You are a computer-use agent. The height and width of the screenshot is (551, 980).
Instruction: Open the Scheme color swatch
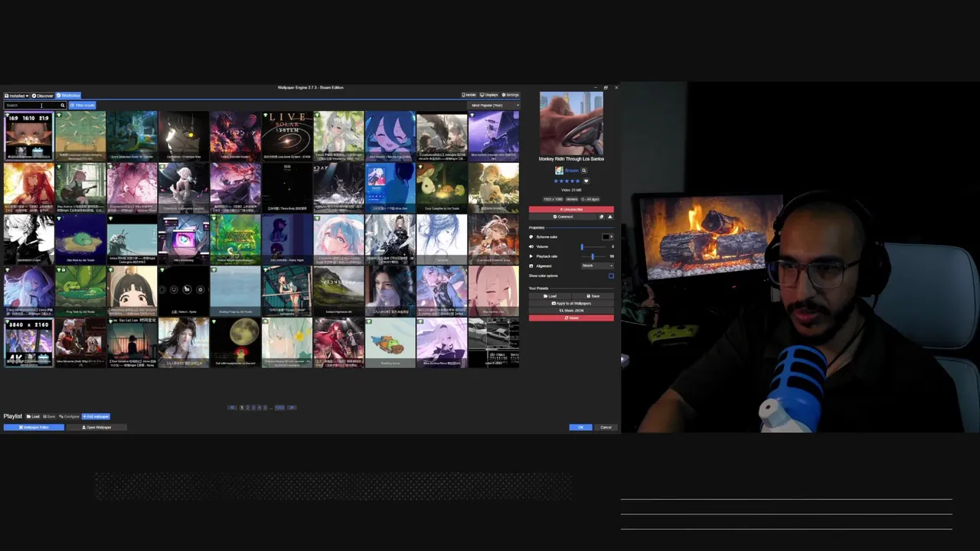[x=608, y=236]
